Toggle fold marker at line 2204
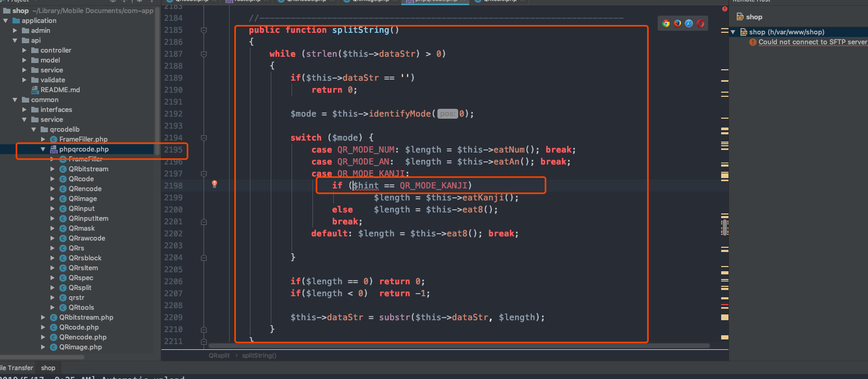 click(204, 258)
